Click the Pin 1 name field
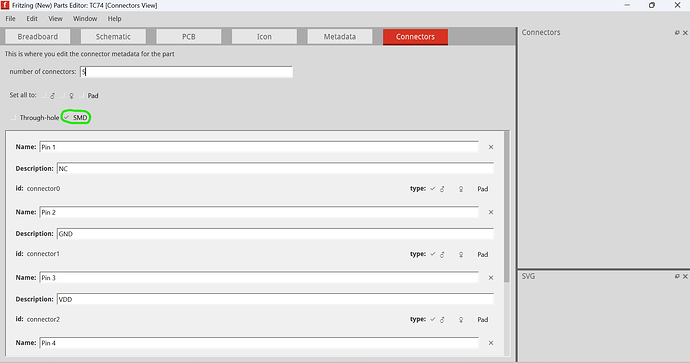Viewport: 690px width, 363px height. click(x=259, y=147)
